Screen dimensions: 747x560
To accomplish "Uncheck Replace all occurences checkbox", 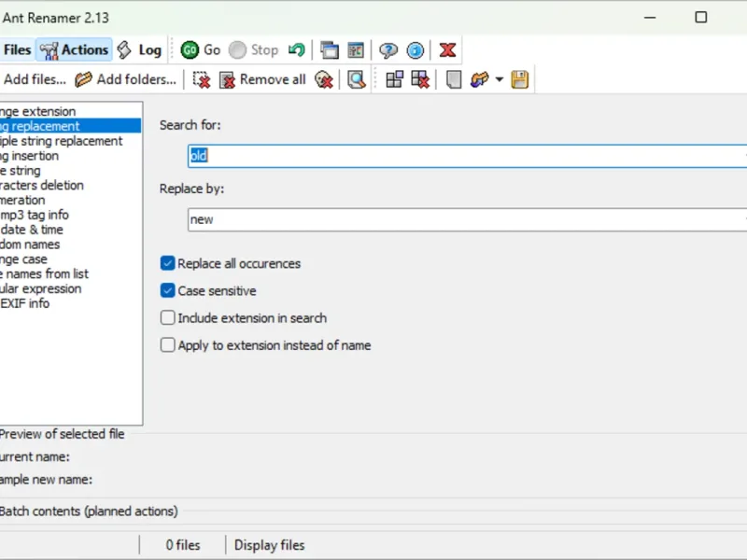I will (167, 263).
